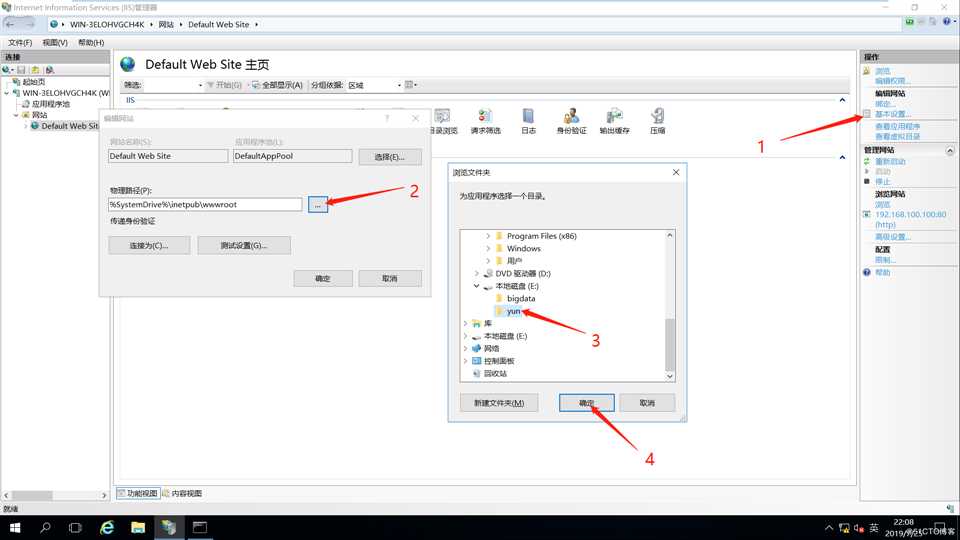The width and height of the screenshot is (960, 540).
Task: Click the up-folder icon in Connections toolbar
Action: (36, 70)
